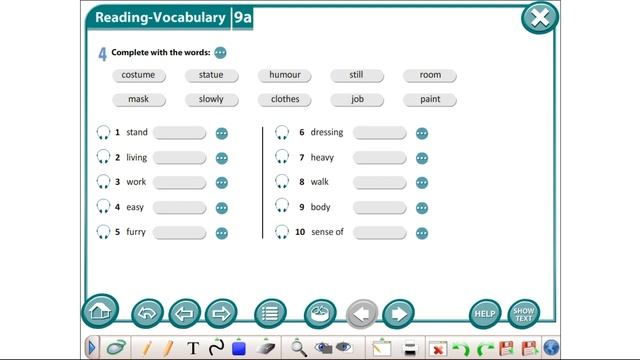640x360 pixels.
Task: Select the word 'mask'
Action: [x=139, y=100]
